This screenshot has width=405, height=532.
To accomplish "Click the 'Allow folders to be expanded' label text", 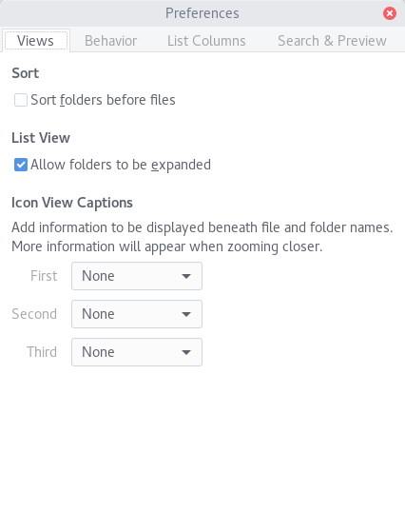I will [121, 165].
